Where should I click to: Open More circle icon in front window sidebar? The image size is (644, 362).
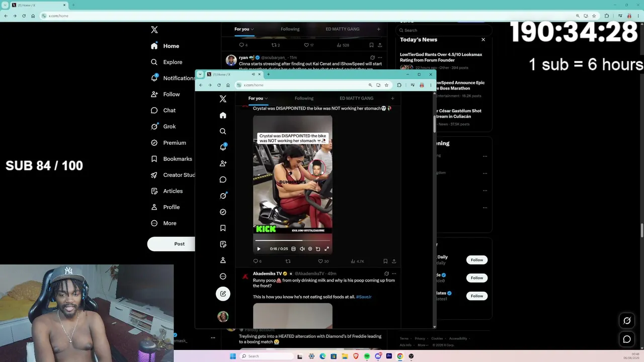click(x=223, y=276)
